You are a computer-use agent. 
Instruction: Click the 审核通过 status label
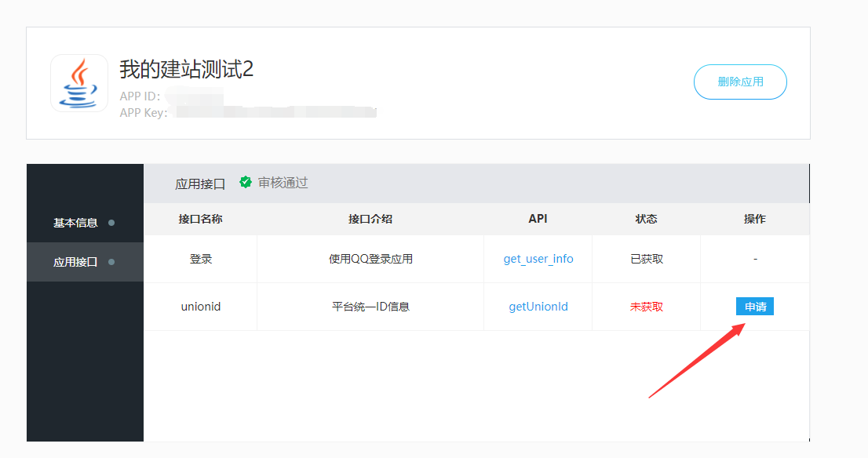(283, 183)
